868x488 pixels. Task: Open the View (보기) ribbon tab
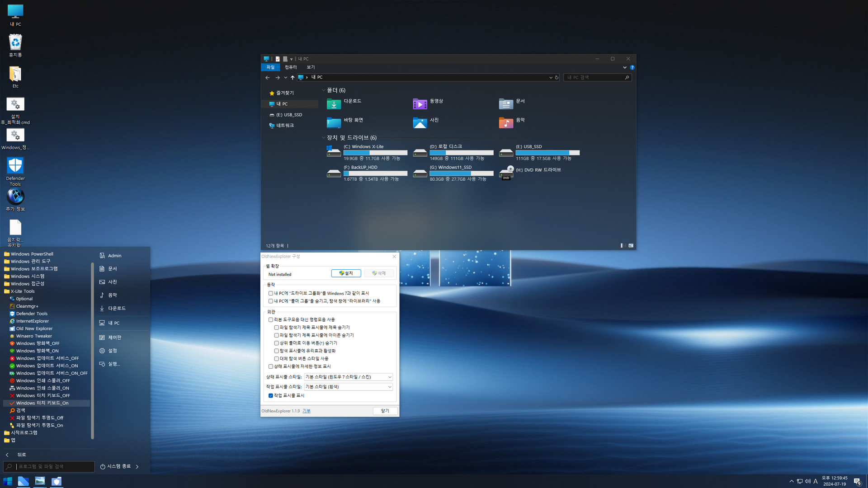click(x=311, y=67)
